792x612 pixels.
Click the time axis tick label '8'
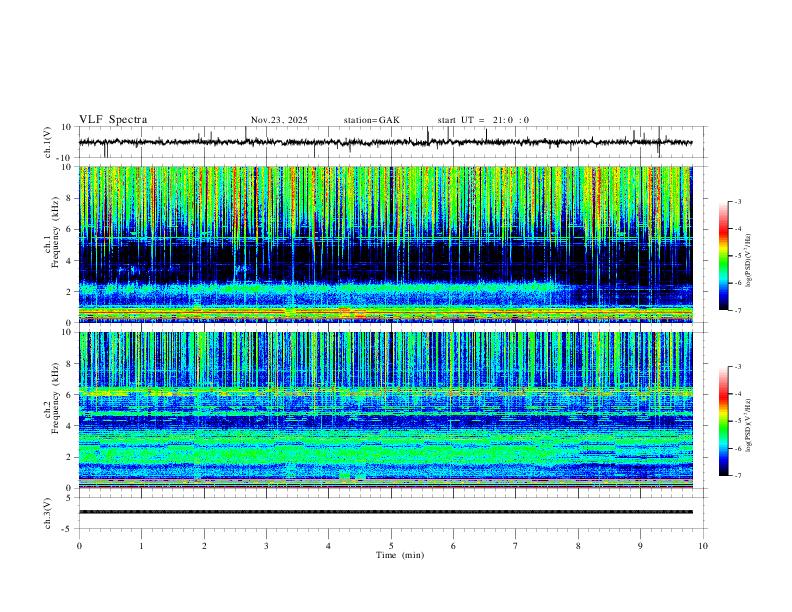click(x=578, y=546)
